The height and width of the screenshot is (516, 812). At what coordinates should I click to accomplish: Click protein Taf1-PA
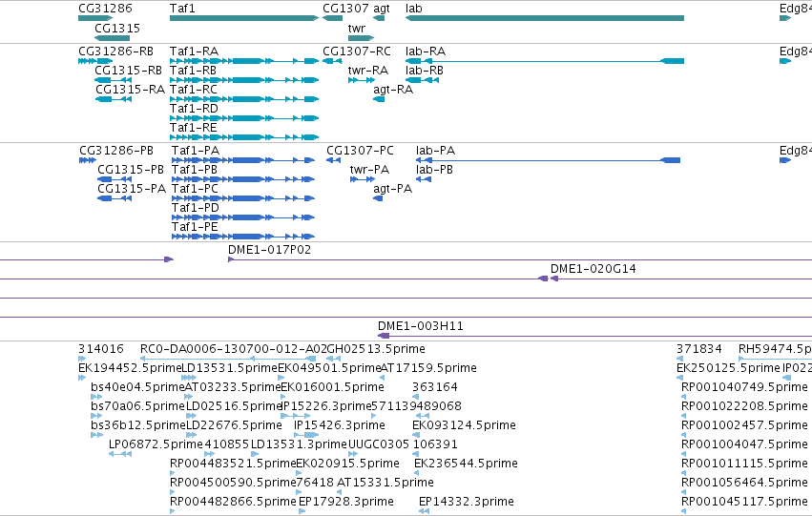coord(243,160)
